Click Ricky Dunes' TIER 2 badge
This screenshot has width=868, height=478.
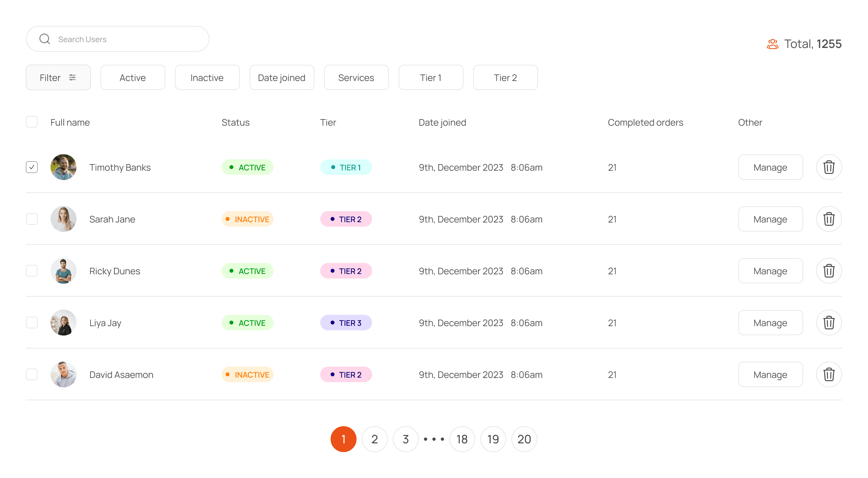(346, 271)
